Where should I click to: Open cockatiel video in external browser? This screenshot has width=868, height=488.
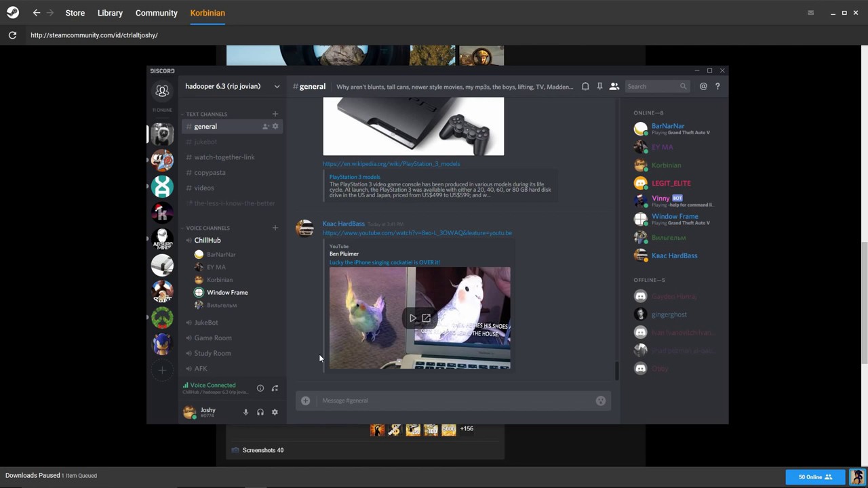pos(426,318)
